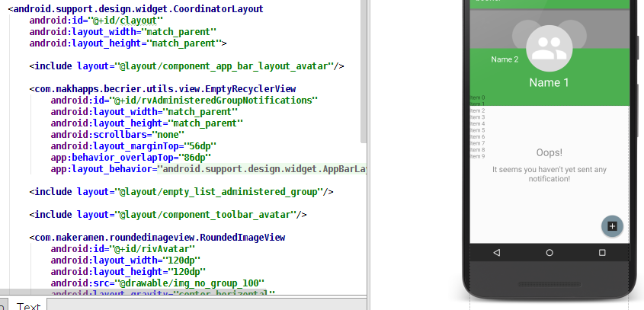Click the editor vertical scrollbar

364,69
